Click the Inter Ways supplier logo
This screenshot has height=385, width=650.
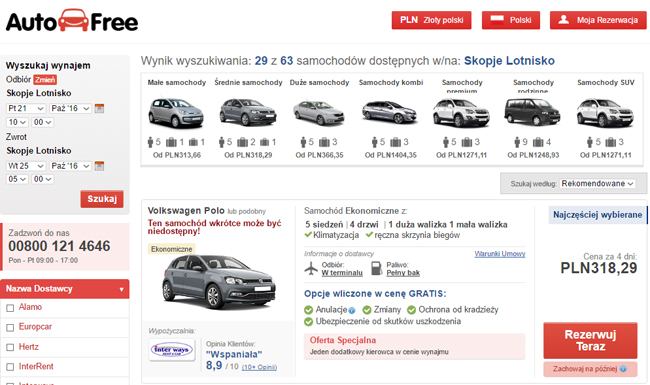click(x=172, y=350)
